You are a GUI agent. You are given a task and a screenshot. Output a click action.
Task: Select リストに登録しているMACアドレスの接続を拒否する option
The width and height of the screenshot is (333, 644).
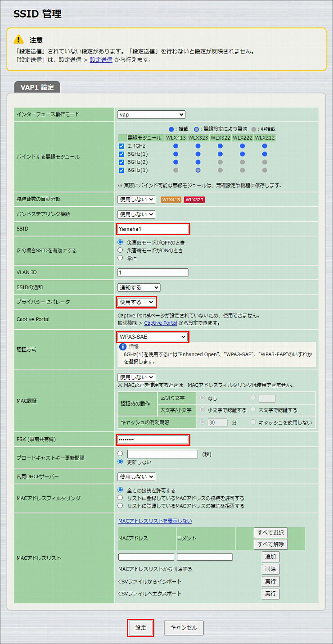pyautogui.click(x=121, y=506)
